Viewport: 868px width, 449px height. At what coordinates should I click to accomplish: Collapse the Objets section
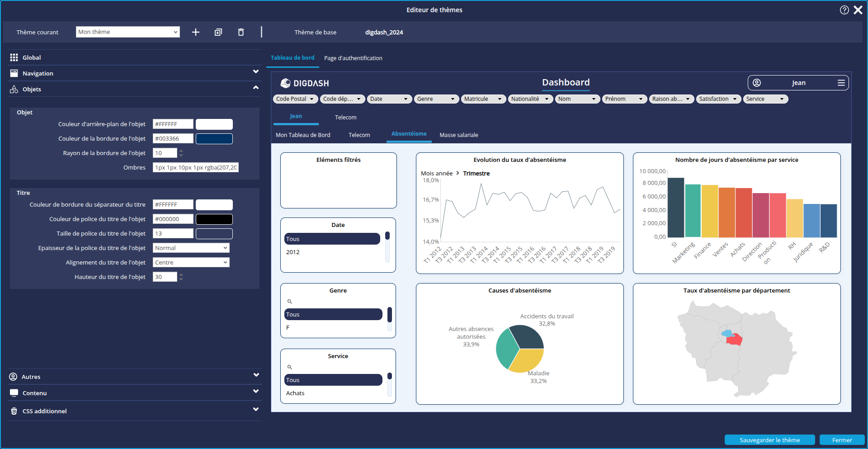(x=256, y=88)
